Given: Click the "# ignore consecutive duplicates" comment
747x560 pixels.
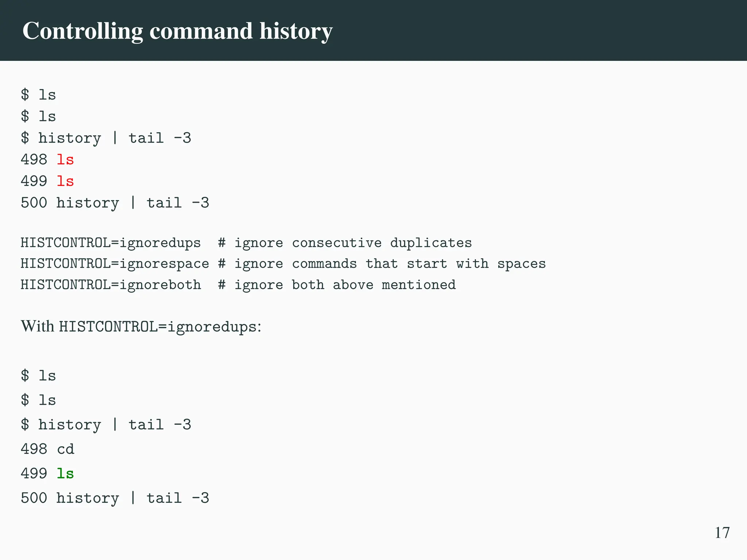Looking at the screenshot, I should [345, 243].
